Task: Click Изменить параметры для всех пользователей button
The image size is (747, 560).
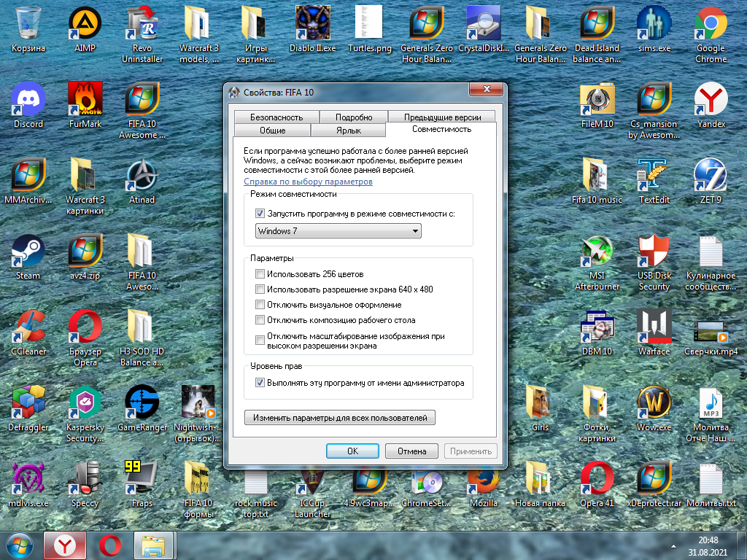Action: (x=340, y=417)
